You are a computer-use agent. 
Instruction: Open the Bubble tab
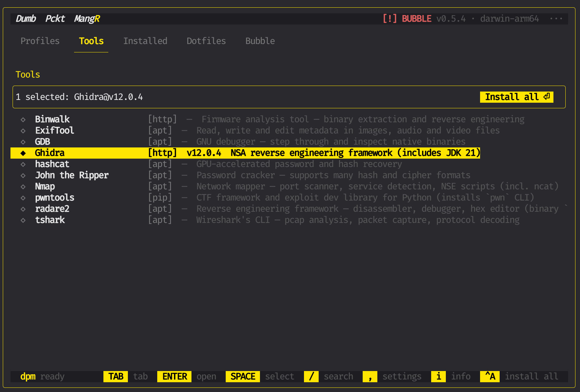click(x=260, y=41)
